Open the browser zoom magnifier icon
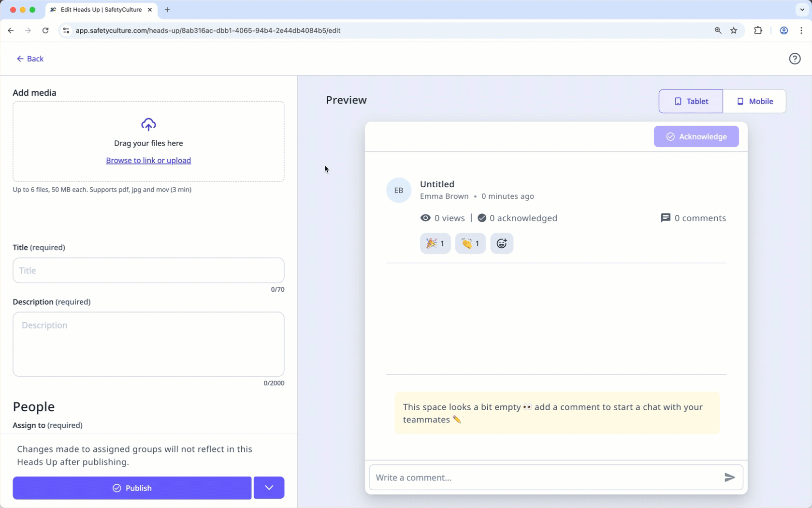 [718, 30]
